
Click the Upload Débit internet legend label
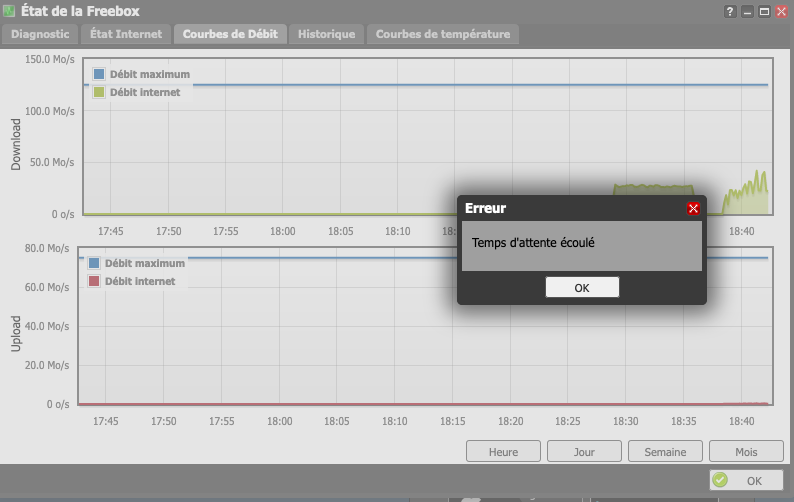(x=140, y=281)
